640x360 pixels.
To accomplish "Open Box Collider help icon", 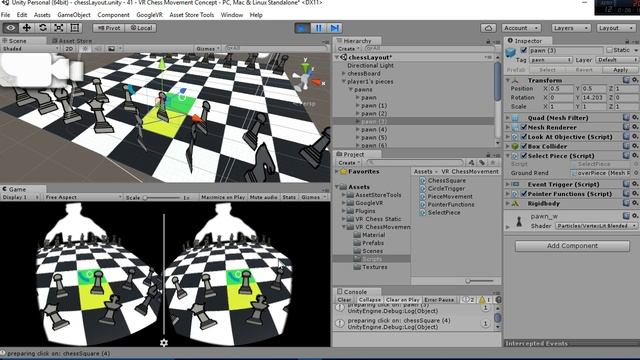I will tap(626, 146).
